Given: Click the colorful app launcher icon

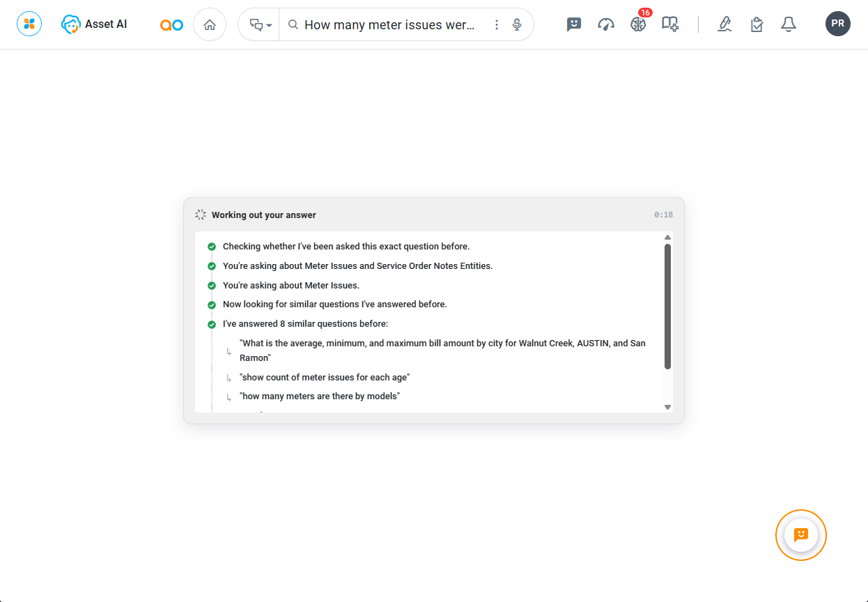Looking at the screenshot, I should pos(29,24).
